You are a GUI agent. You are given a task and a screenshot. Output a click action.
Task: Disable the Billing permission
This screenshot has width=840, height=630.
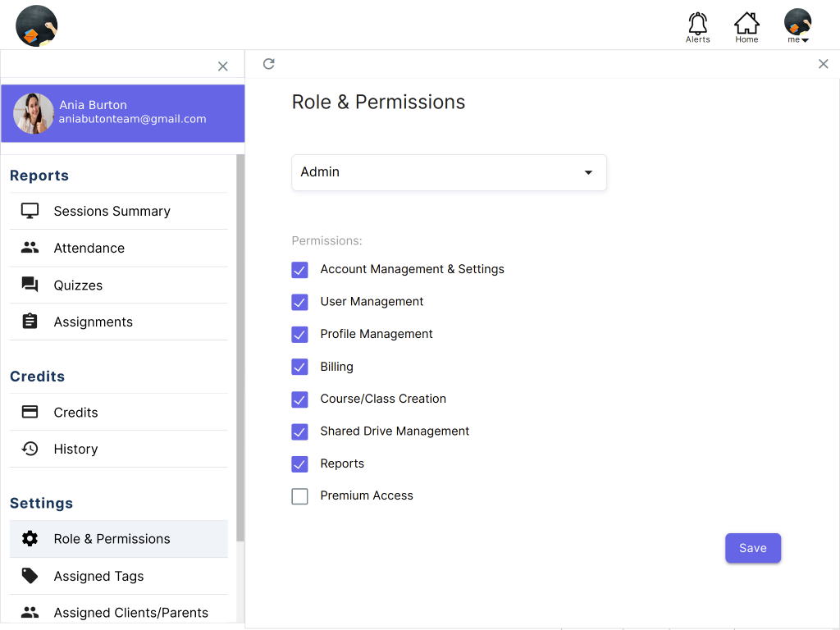pos(299,367)
